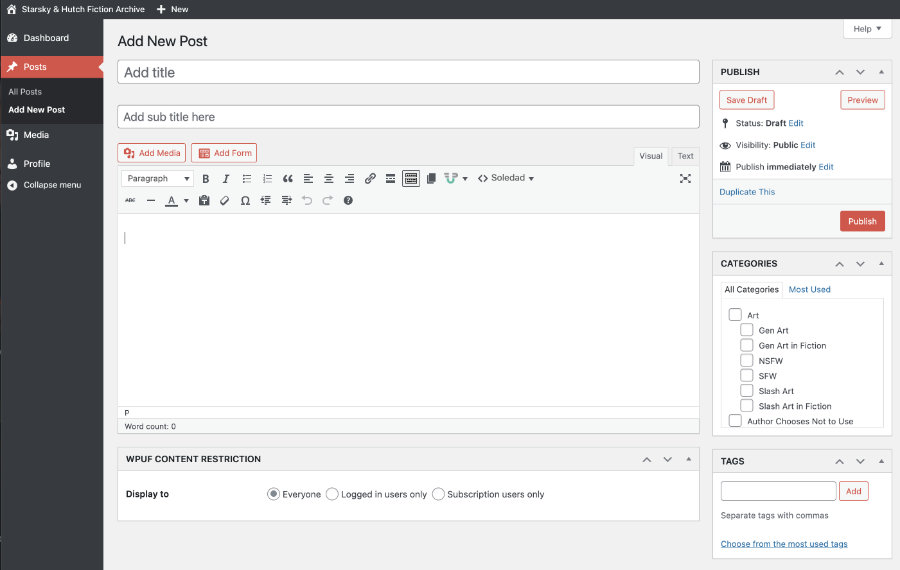Apply italic formatting in editor toolbar
The width and height of the screenshot is (900, 570).
click(x=226, y=179)
